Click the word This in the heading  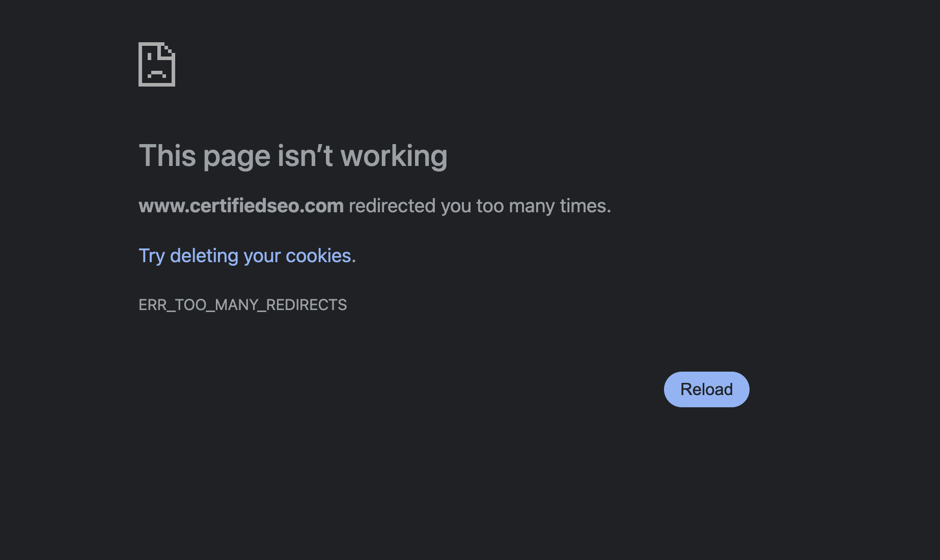pos(168,156)
